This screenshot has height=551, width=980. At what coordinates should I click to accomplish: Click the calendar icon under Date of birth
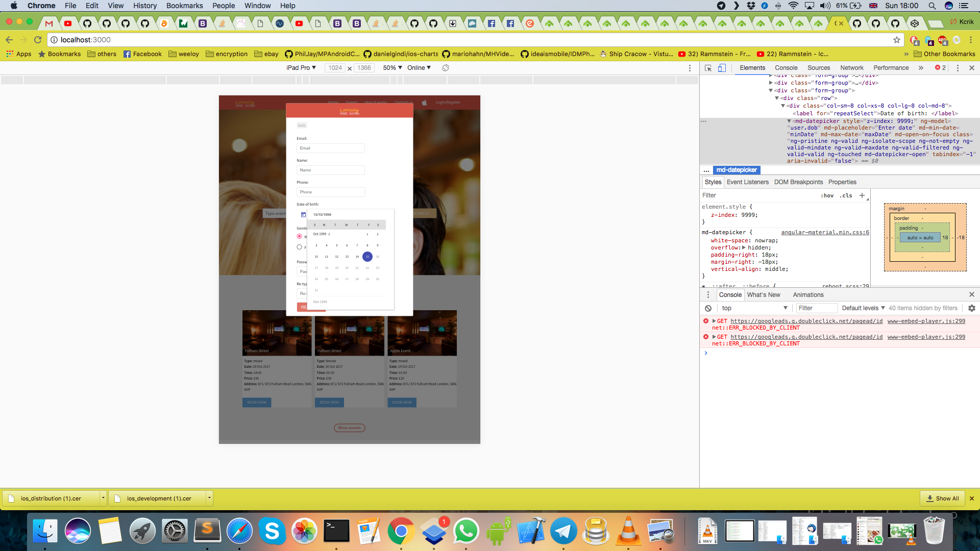[x=302, y=215]
